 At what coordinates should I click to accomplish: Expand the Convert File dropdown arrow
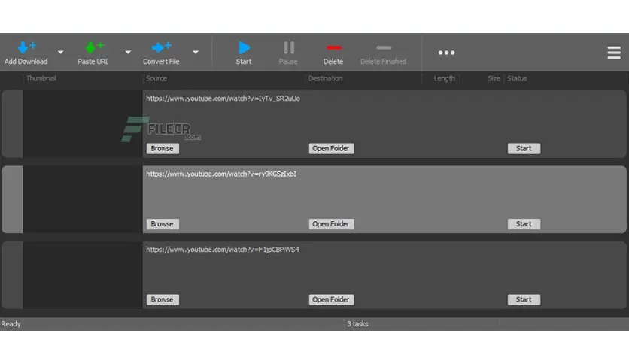[196, 53]
